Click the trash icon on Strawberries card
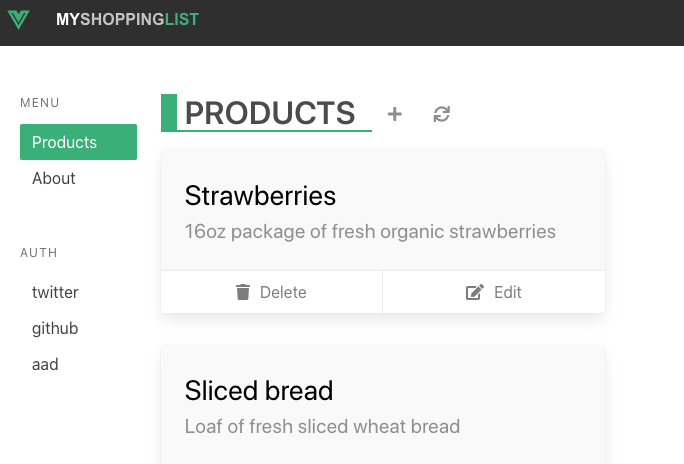 (x=243, y=292)
